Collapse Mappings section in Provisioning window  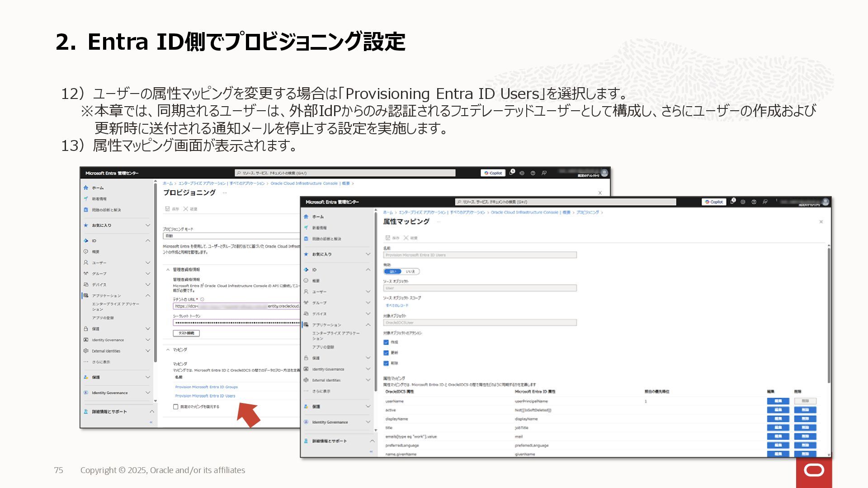(x=168, y=350)
